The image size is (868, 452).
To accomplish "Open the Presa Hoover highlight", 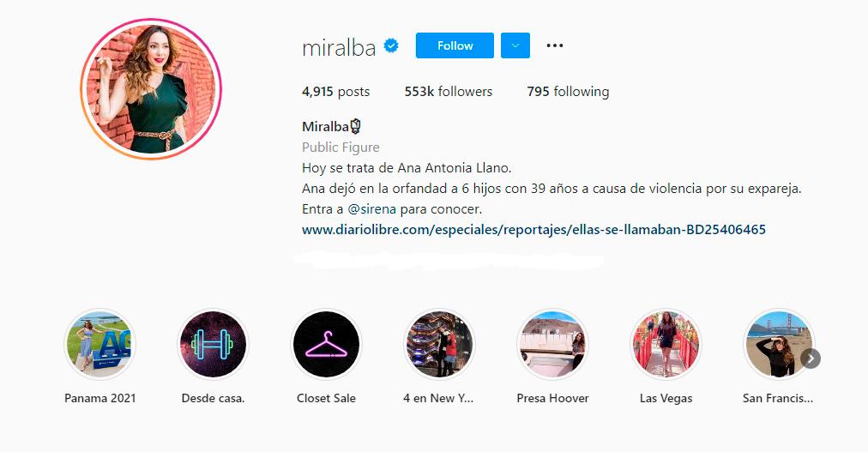I will point(552,344).
